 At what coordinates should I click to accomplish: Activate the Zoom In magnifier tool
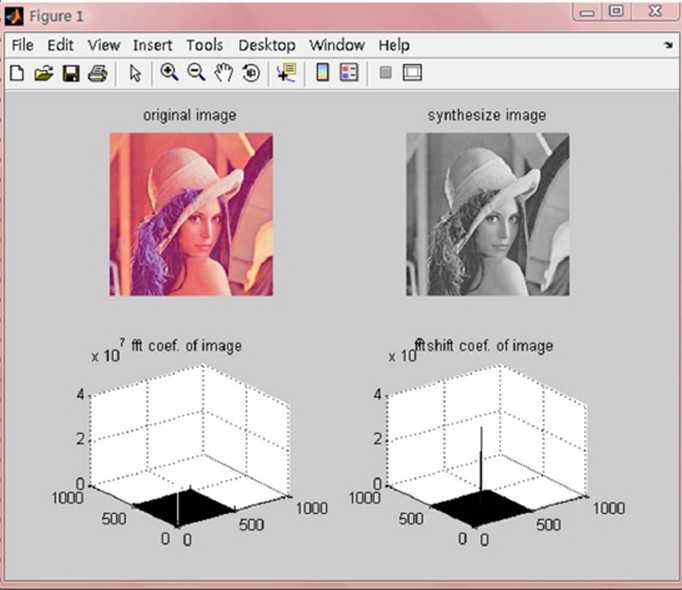pyautogui.click(x=169, y=72)
